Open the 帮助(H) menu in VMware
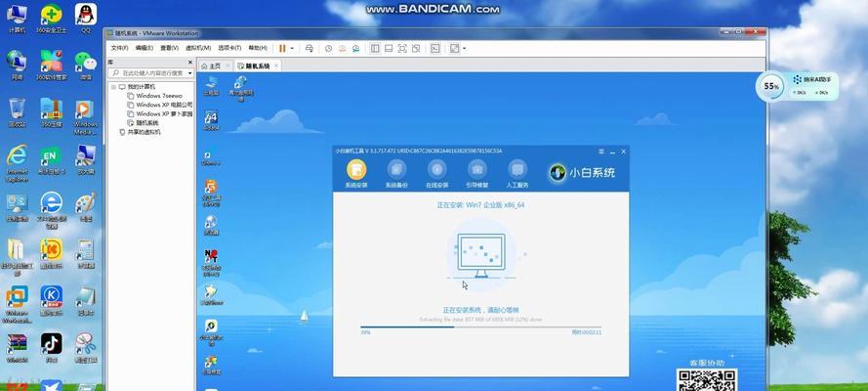The image size is (868, 391). point(258,48)
